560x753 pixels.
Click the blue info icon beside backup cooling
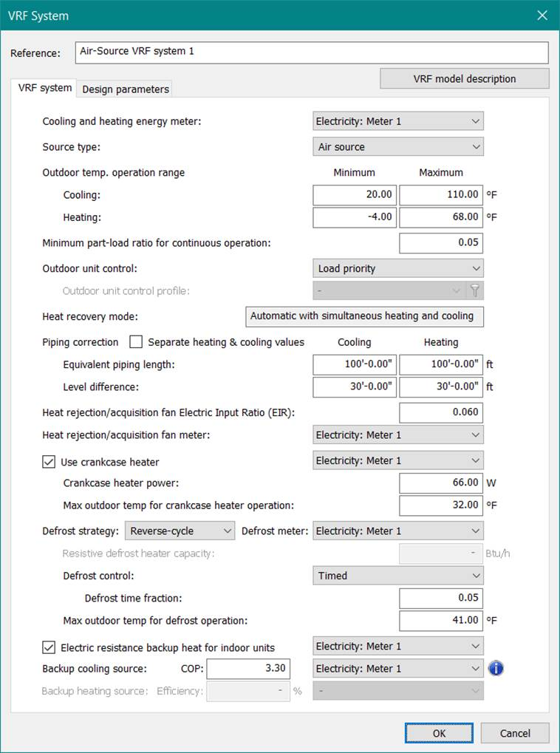click(496, 669)
